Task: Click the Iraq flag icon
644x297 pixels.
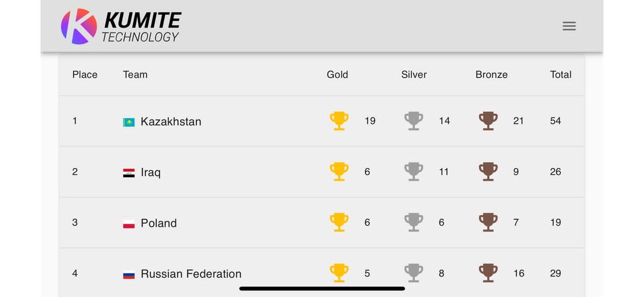Action: click(129, 173)
